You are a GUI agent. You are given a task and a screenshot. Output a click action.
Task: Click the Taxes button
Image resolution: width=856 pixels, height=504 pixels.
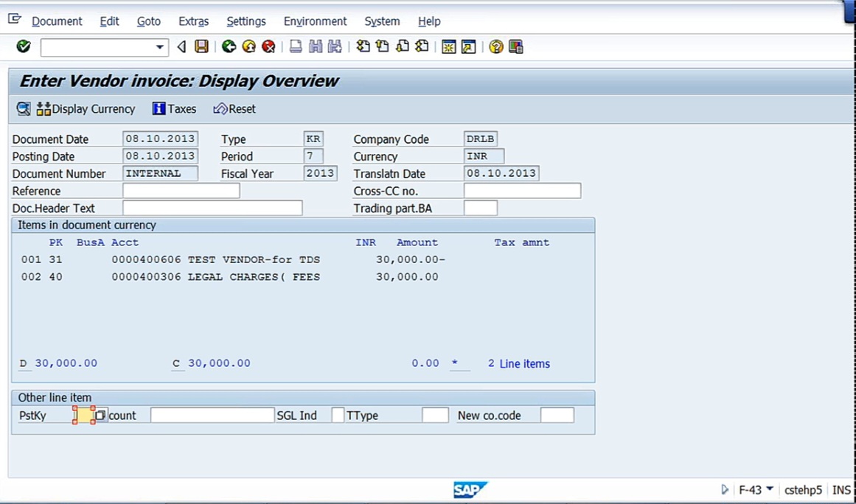pos(174,109)
